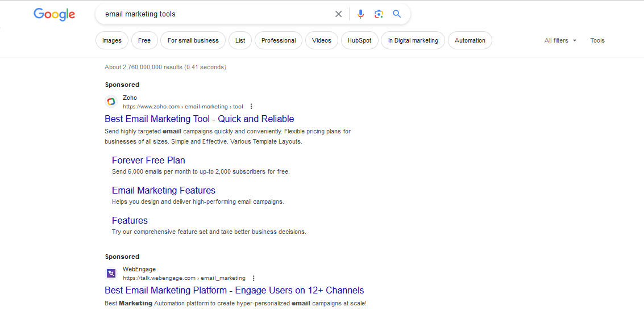Click the Google logo
644x319 pixels.
click(x=54, y=14)
